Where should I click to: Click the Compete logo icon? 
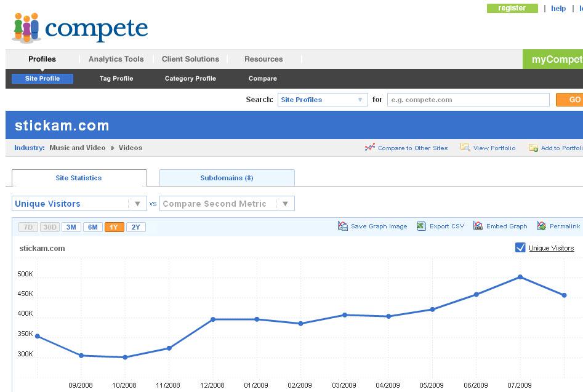[x=26, y=28]
